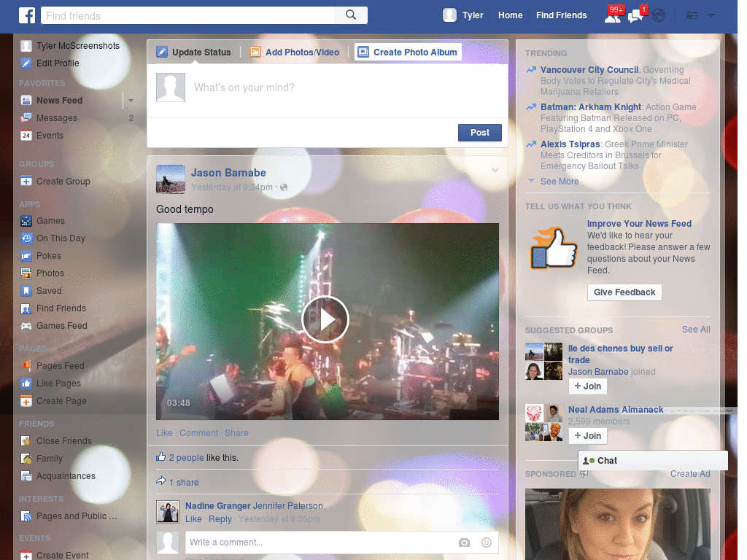The height and width of the screenshot is (560, 747).
Task: Open the 2 people likes list
Action: [x=186, y=458]
